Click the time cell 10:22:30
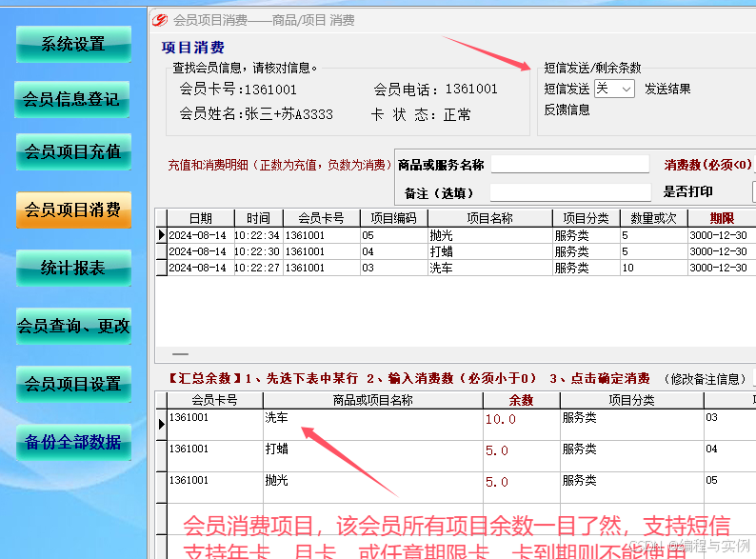 tap(257, 251)
